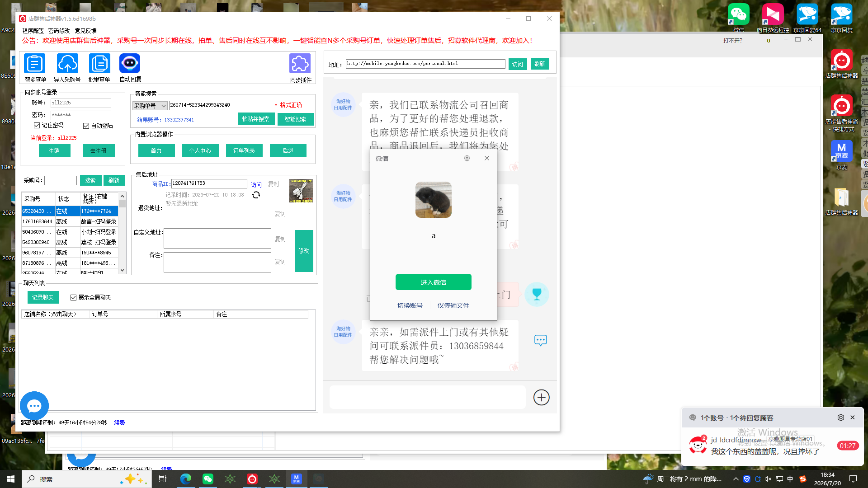Go to browser 首页
868x488 pixels.
tap(156, 150)
